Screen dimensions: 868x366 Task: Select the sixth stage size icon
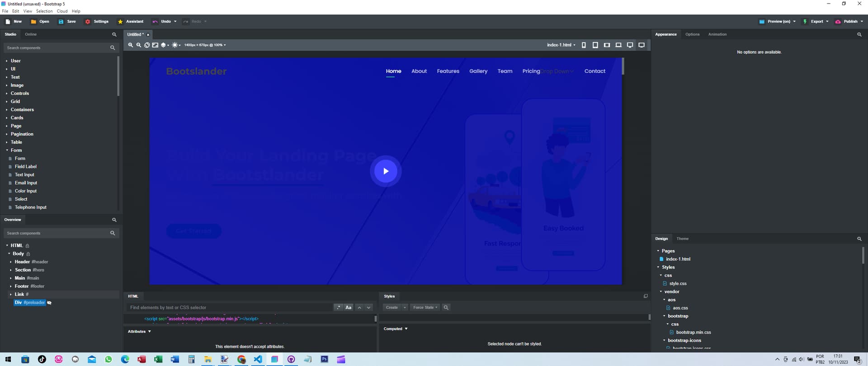click(x=642, y=45)
